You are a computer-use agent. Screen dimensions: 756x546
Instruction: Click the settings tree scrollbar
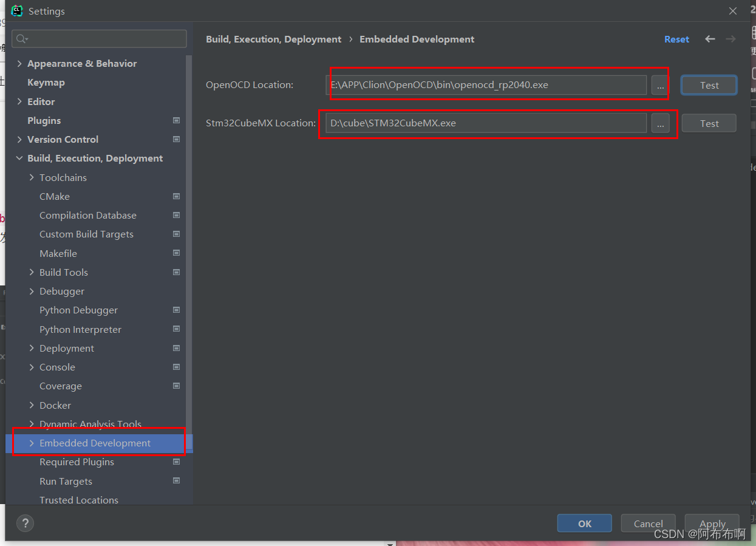(189, 252)
